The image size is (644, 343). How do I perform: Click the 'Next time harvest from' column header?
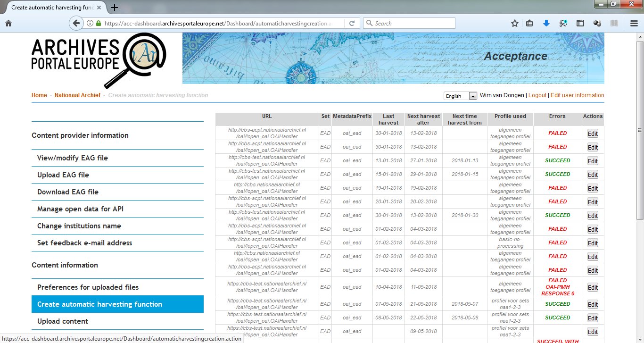coord(465,119)
